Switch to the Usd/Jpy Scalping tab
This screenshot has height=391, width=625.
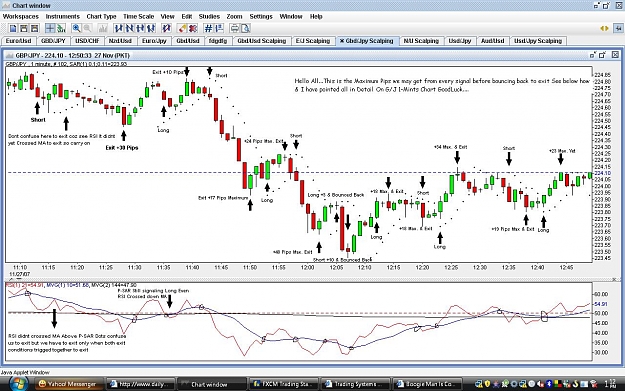538,41
